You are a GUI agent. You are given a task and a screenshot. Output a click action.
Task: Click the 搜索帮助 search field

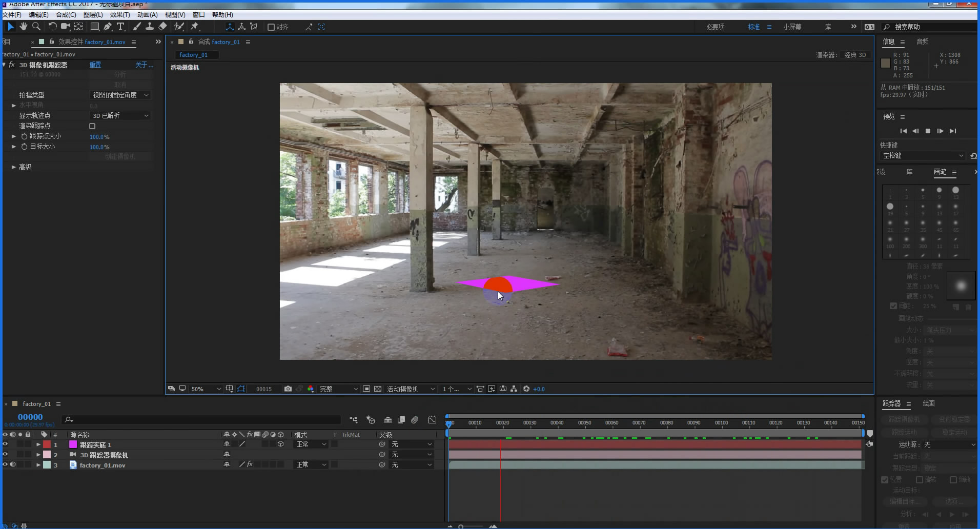[929, 27]
